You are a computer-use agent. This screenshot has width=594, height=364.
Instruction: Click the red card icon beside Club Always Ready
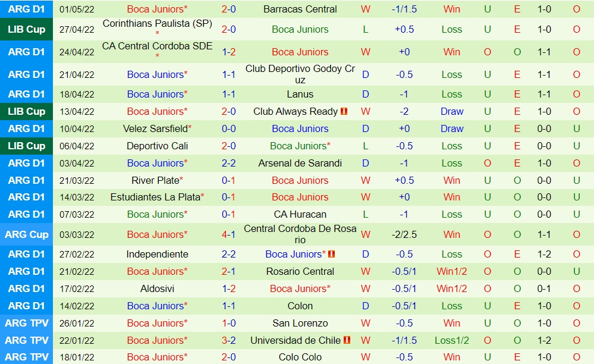tap(344, 111)
